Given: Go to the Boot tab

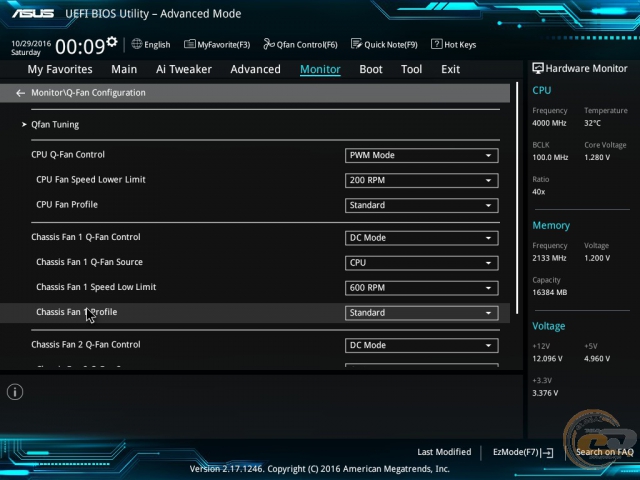Looking at the screenshot, I should [x=371, y=69].
